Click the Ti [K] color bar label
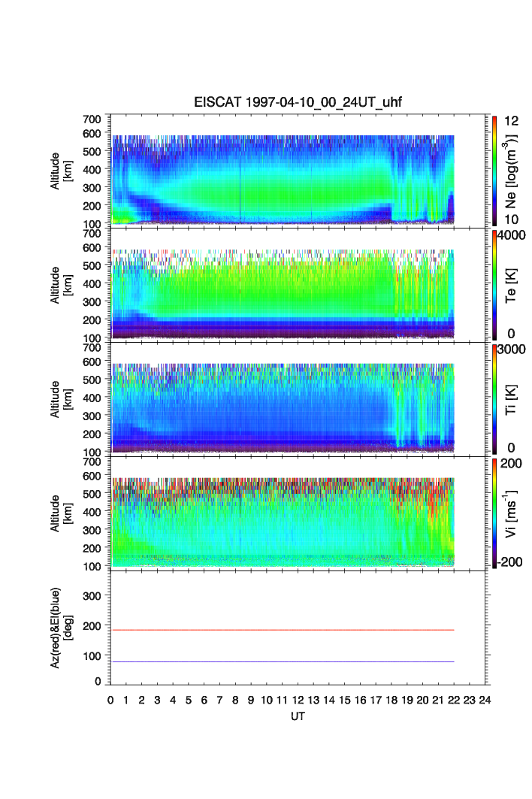Screen dimensions: 532x799 pos(511,400)
